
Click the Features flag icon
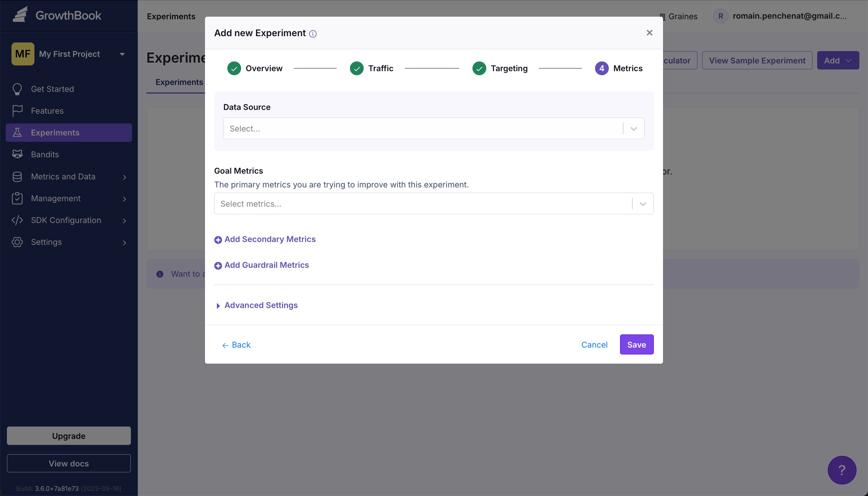click(x=18, y=111)
